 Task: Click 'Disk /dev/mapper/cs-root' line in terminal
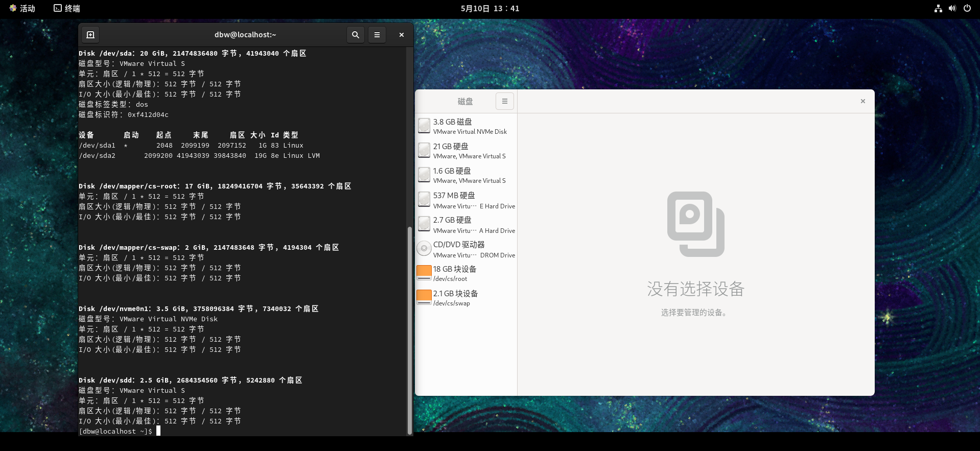click(215, 186)
